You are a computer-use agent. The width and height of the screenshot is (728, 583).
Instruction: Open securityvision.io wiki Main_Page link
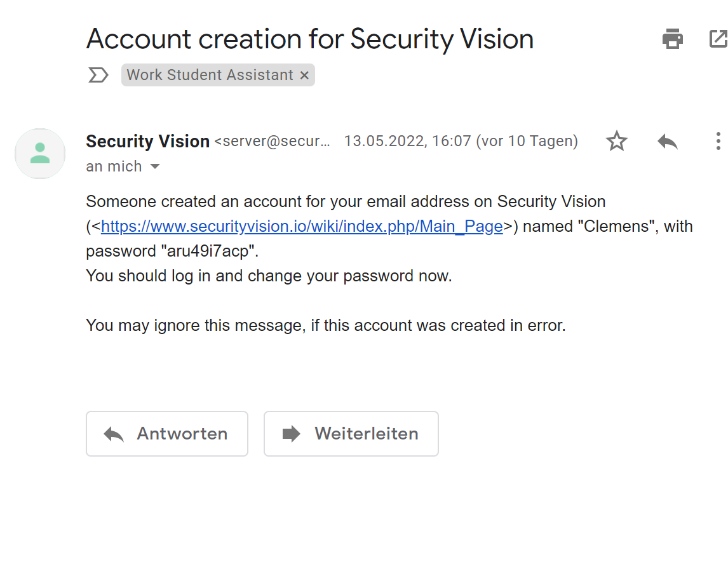click(302, 226)
